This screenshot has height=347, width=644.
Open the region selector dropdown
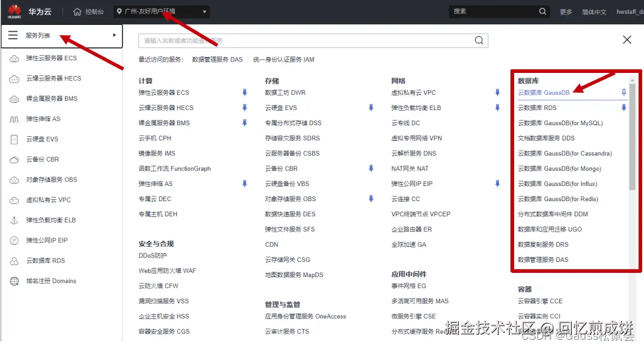pyautogui.click(x=161, y=12)
